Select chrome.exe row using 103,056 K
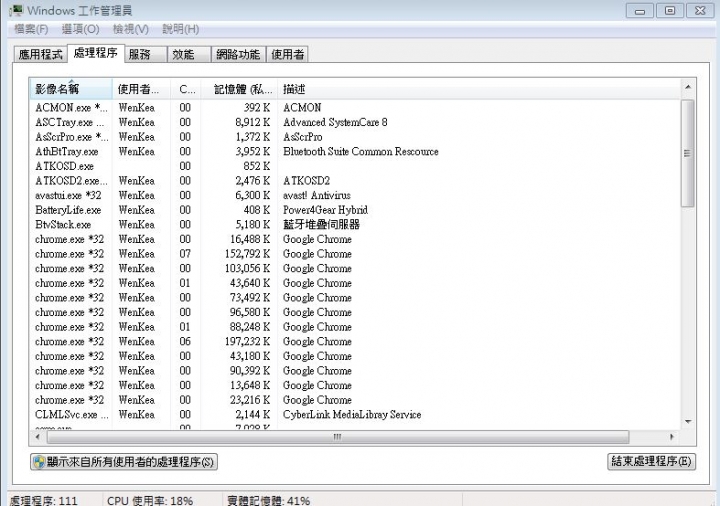The height and width of the screenshot is (506, 720). tap(354, 269)
